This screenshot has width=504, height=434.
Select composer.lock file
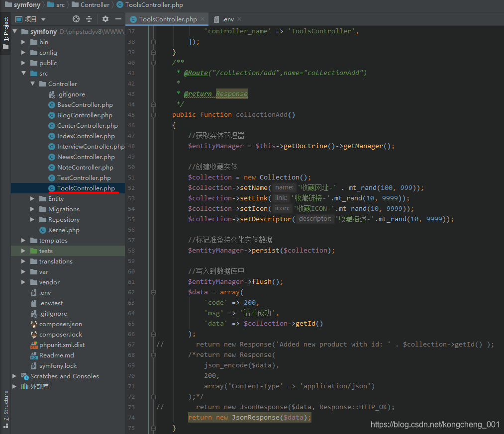(56, 335)
